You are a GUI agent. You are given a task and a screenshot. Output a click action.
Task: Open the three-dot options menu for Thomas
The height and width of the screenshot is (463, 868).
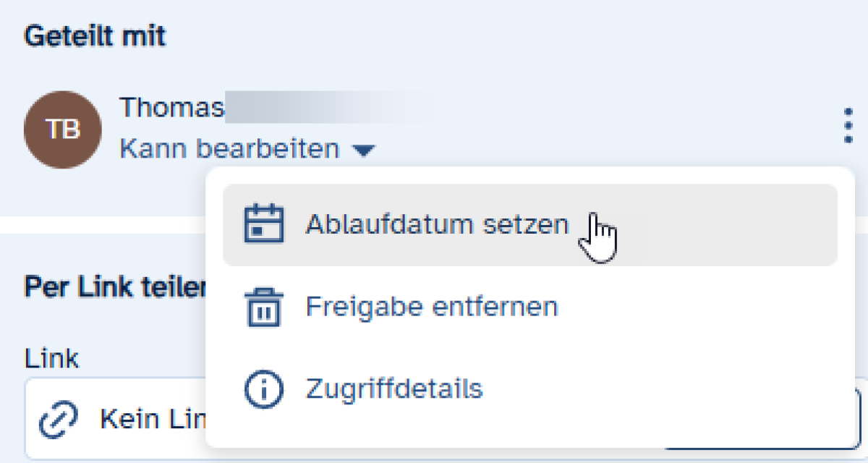pos(848,127)
